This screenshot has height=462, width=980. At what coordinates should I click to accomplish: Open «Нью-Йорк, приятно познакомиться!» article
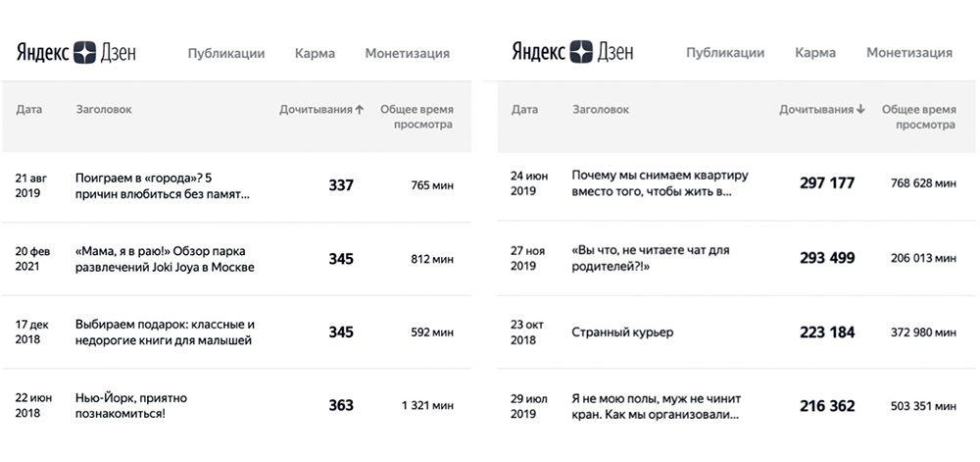click(130, 405)
